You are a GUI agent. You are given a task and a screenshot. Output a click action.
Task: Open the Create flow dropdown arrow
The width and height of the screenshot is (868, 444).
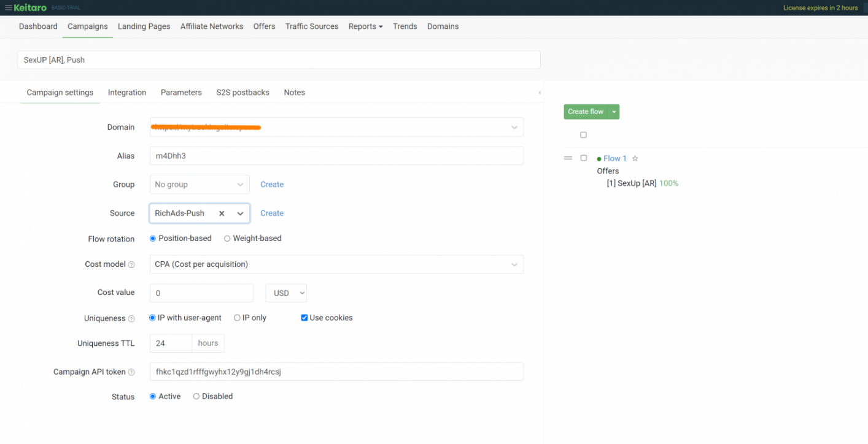614,112
